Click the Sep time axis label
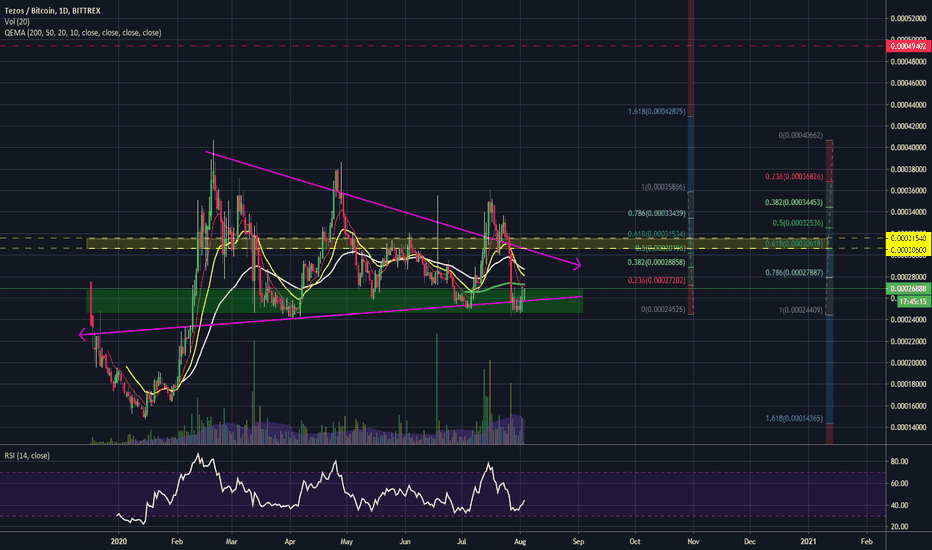Image resolution: width=932 pixels, height=550 pixels. 578,542
